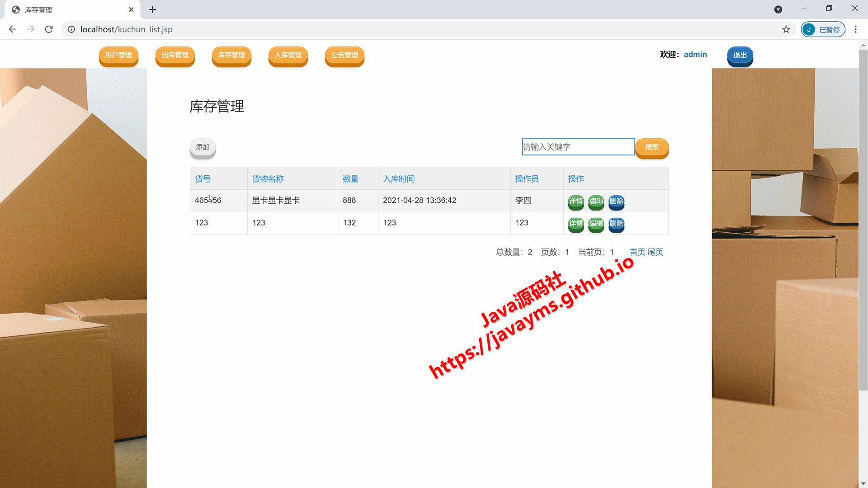868x488 pixels.
Task: Click 删除 for the 123 row
Action: [617, 224]
